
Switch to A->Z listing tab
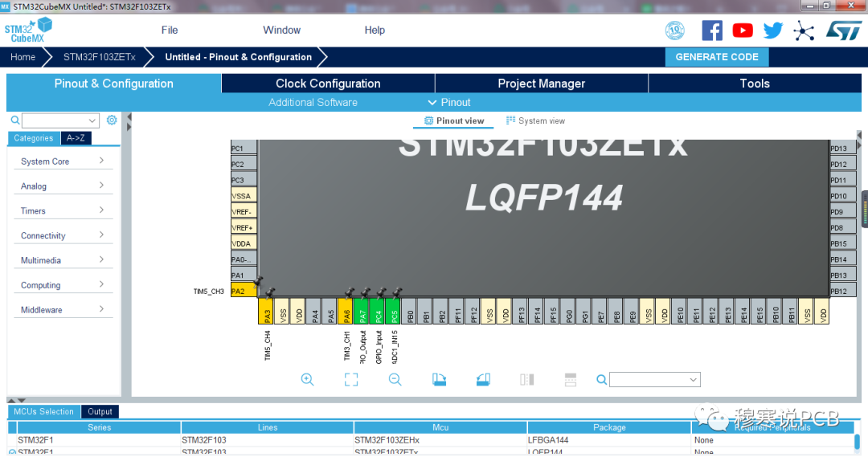[76, 138]
